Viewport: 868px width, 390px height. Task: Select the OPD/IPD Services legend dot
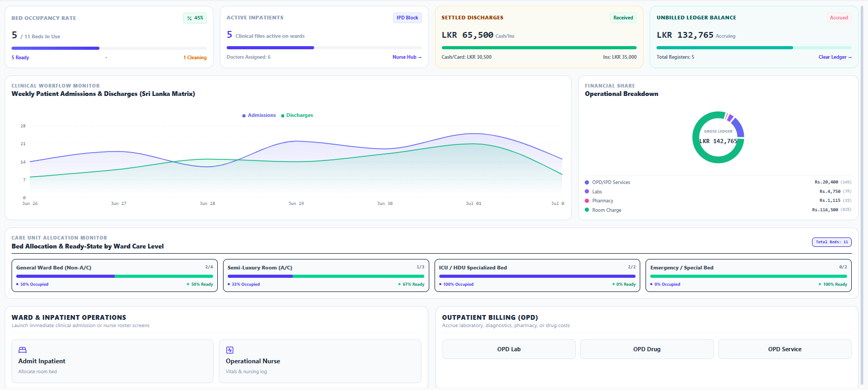(x=587, y=182)
